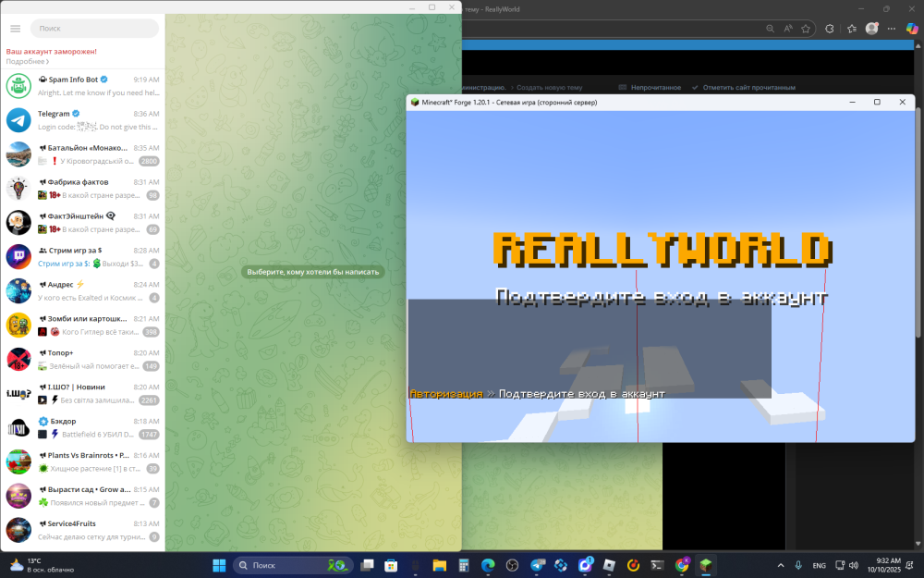The image size is (924, 578).
Task: Open the weather widget showing 13°C
Action: tap(42, 566)
